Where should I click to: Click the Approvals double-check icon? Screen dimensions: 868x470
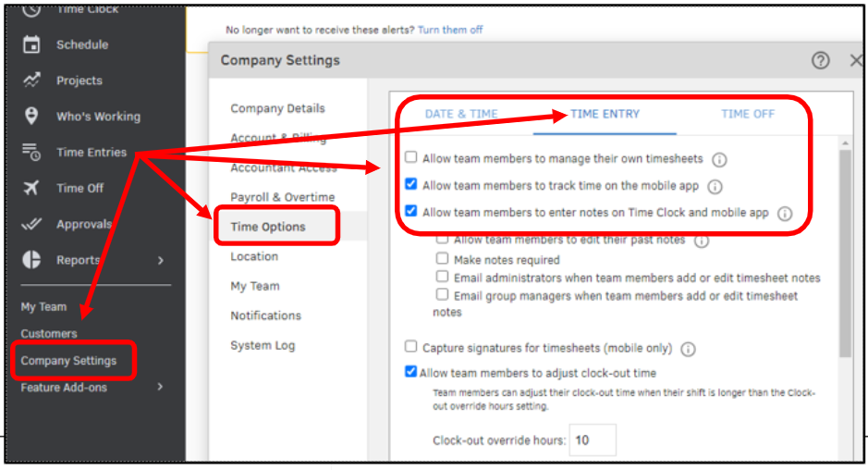(x=31, y=224)
